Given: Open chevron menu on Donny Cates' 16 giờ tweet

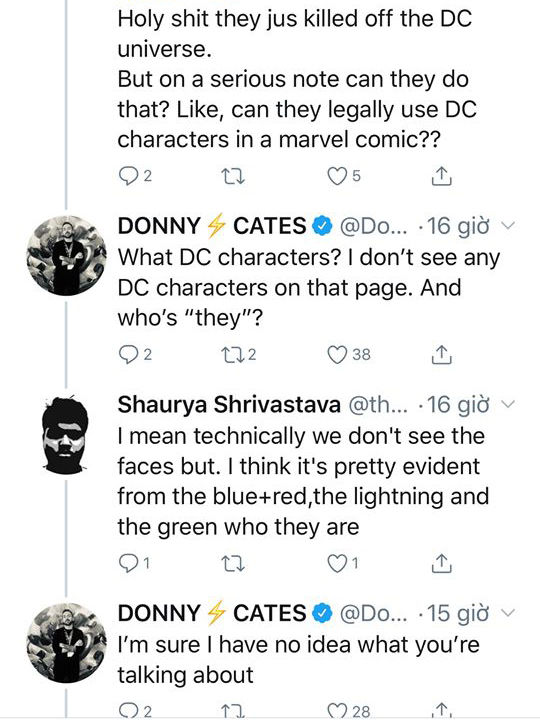Looking at the screenshot, I should click(508, 226).
